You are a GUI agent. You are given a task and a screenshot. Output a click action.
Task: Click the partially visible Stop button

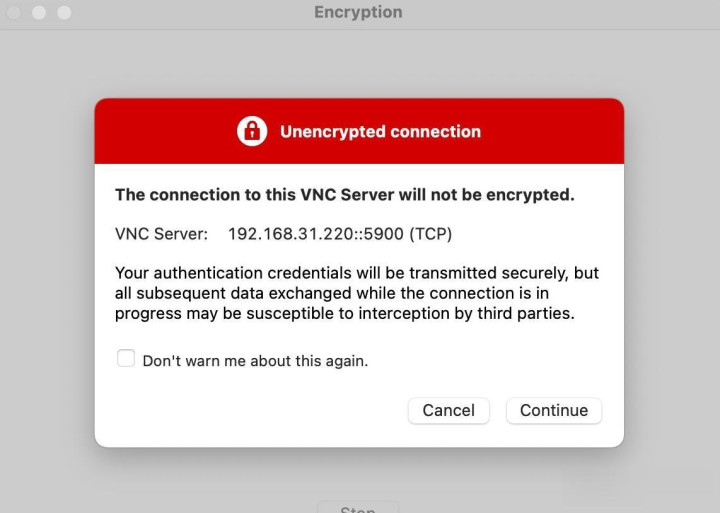pyautogui.click(x=357, y=508)
